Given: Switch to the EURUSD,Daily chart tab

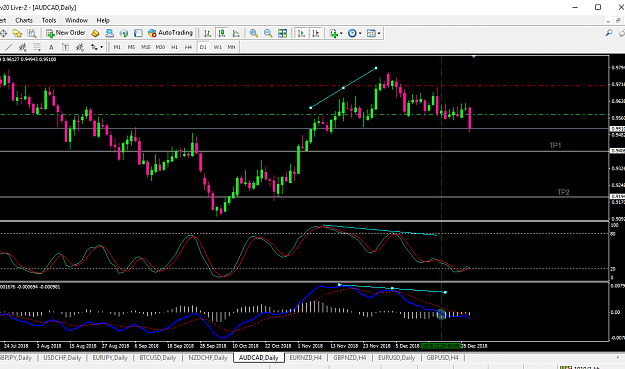Looking at the screenshot, I should tap(397, 358).
